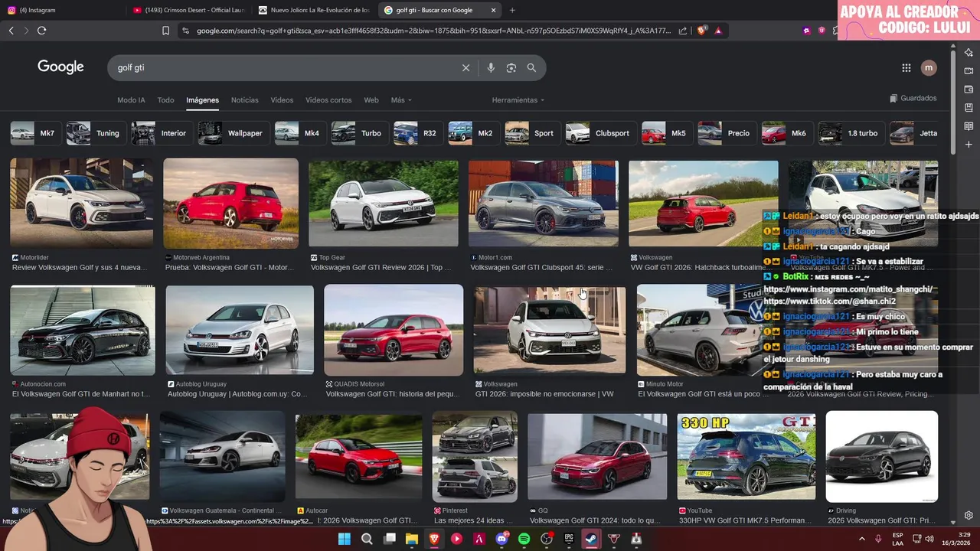Submit the search using the magnifying glass
This screenshot has width=980, height=551.
(531, 68)
